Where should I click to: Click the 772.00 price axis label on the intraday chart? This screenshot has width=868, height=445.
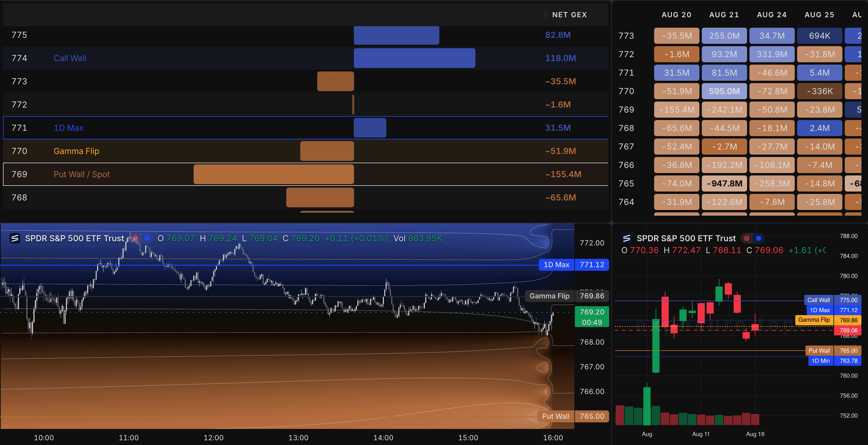(x=592, y=243)
